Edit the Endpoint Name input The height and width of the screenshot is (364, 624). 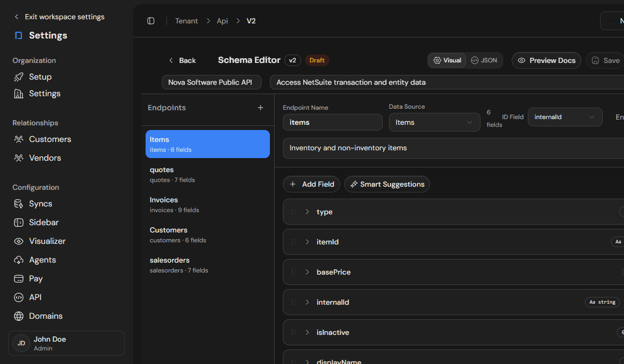(x=333, y=122)
